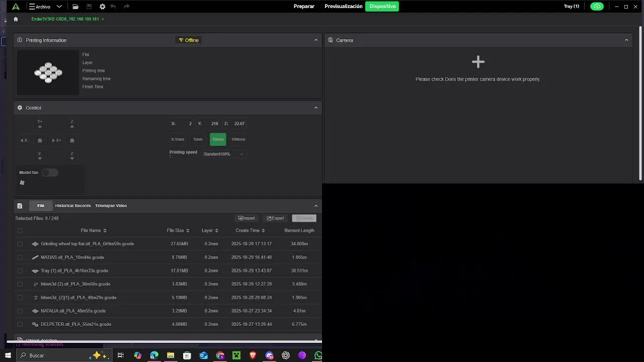The image size is (644, 362).
Task: Click the Import button
Action: click(247, 218)
